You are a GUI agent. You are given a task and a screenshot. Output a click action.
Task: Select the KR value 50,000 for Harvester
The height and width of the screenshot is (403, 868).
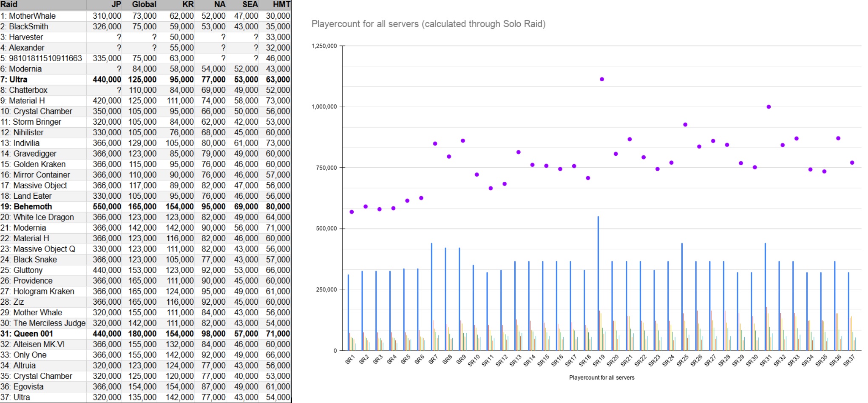click(182, 37)
